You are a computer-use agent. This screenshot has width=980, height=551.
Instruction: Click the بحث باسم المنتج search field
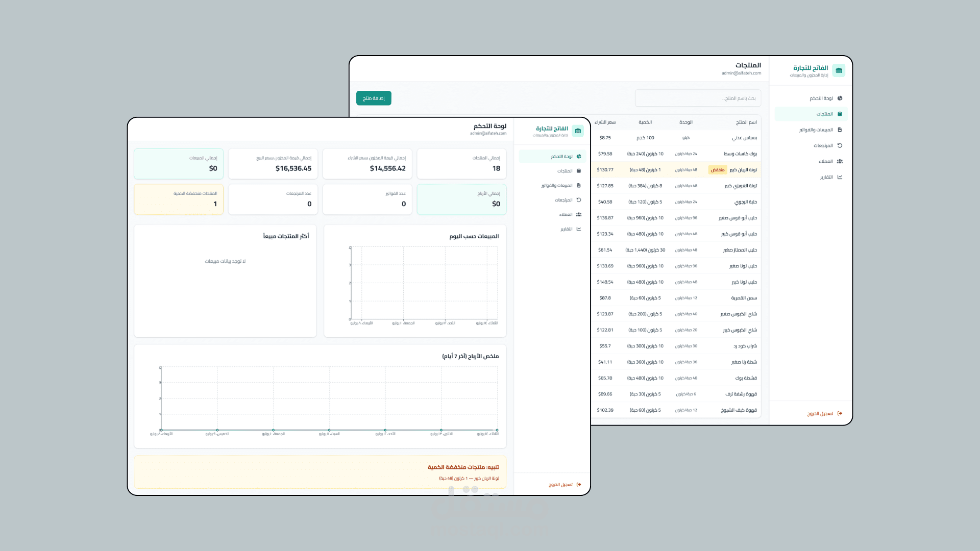pyautogui.click(x=698, y=98)
